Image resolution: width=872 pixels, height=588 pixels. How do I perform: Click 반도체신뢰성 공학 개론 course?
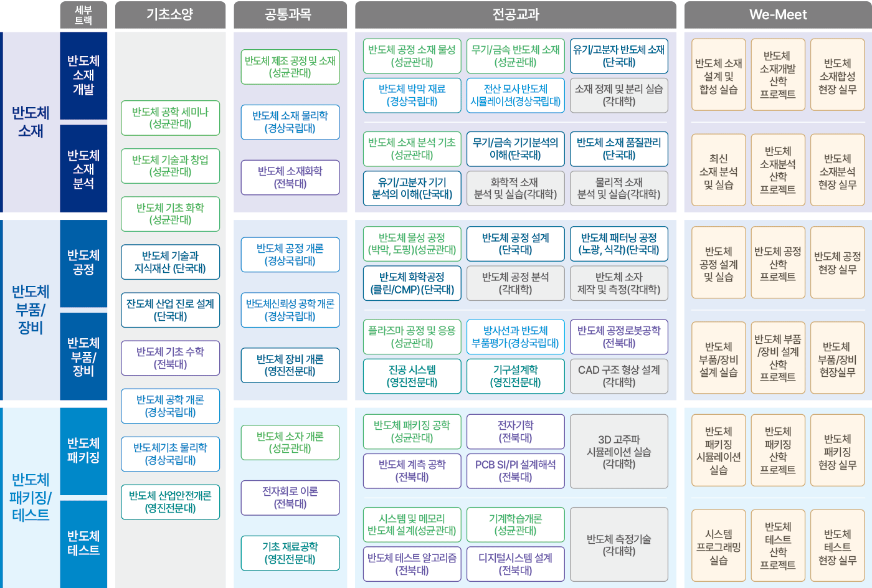[290, 310]
